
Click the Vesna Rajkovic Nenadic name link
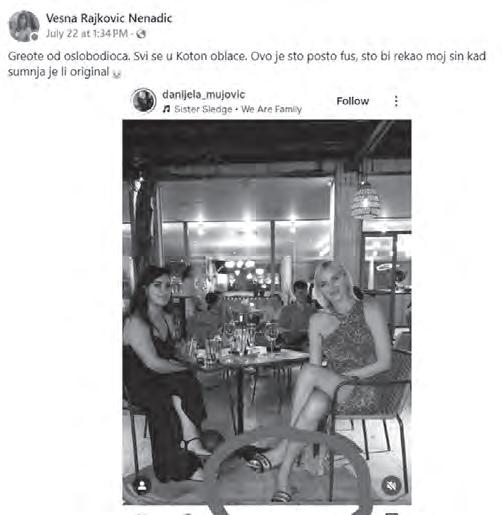click(x=109, y=18)
